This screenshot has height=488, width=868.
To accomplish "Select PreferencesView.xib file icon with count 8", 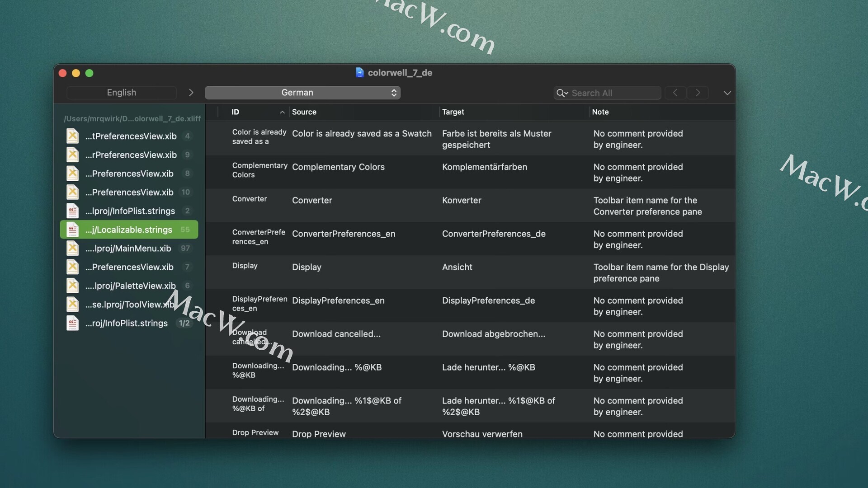I will click(73, 174).
